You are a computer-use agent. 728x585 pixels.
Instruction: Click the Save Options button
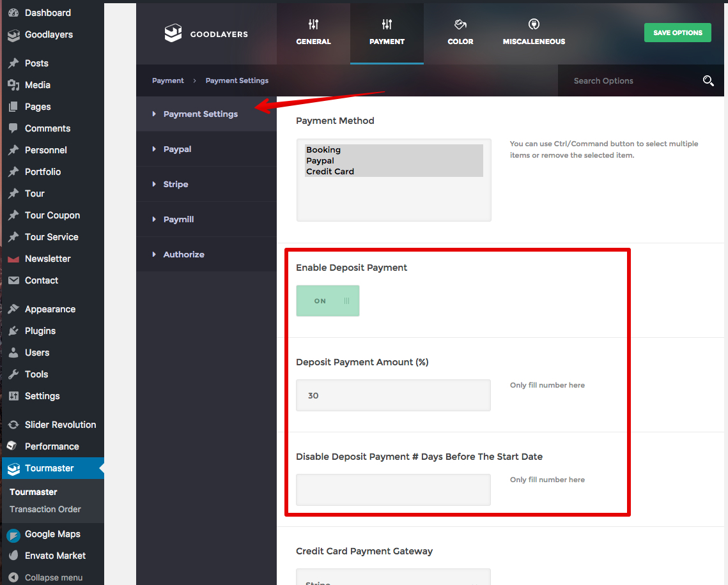678,33
